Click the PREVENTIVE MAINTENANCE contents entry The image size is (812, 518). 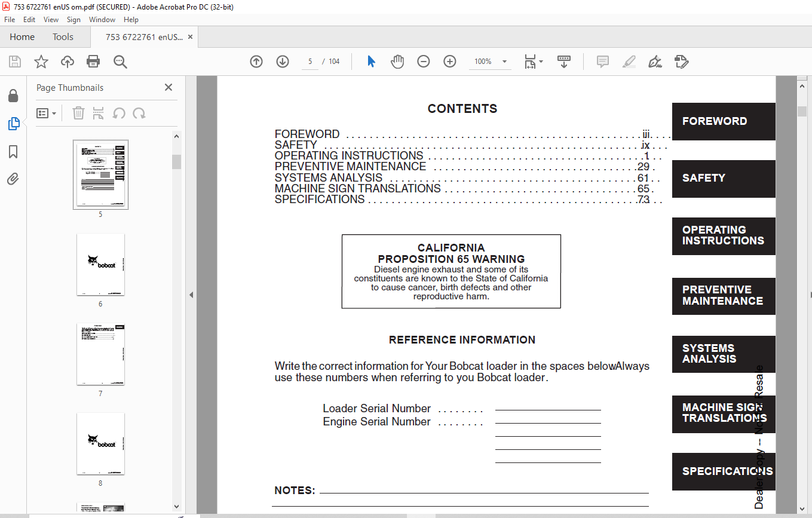[465, 167]
